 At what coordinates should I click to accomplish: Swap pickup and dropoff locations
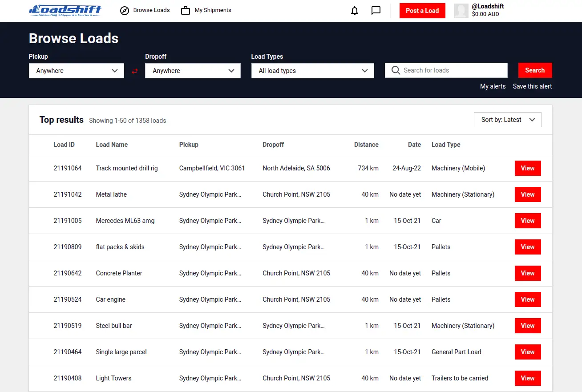click(135, 71)
